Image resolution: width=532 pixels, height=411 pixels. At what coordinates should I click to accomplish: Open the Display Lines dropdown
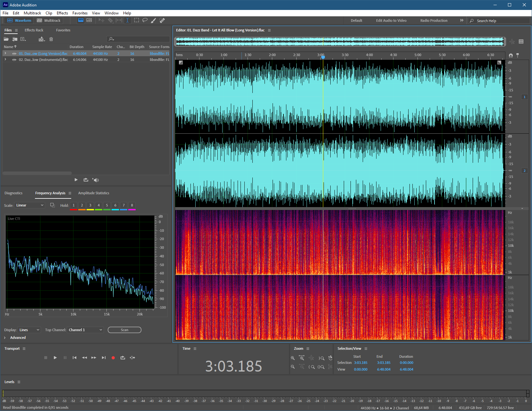(29, 330)
